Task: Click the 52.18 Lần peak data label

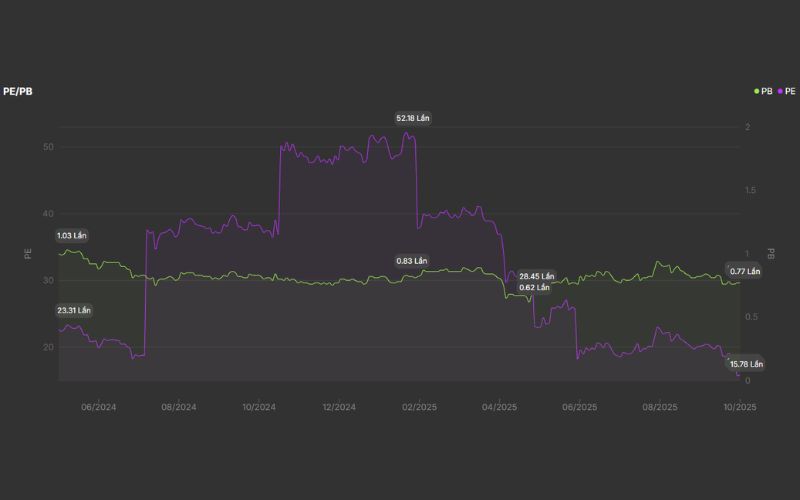Action: coord(413,118)
